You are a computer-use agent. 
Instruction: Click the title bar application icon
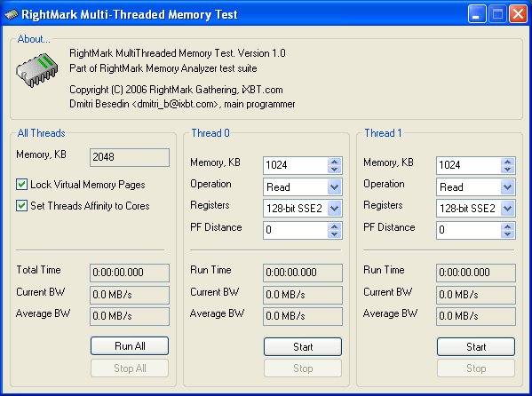[x=12, y=14]
